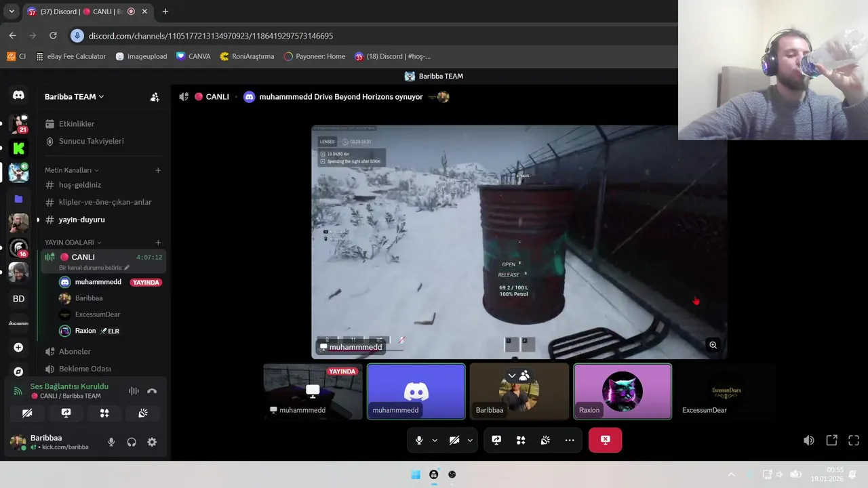Open the browser tab search dropdown

pos(11,11)
